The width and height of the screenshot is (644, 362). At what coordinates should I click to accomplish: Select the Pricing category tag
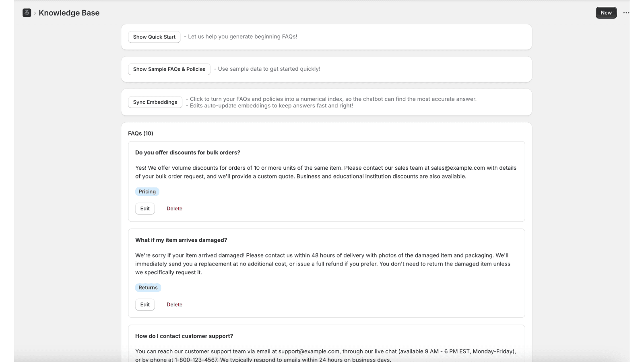[x=147, y=191]
